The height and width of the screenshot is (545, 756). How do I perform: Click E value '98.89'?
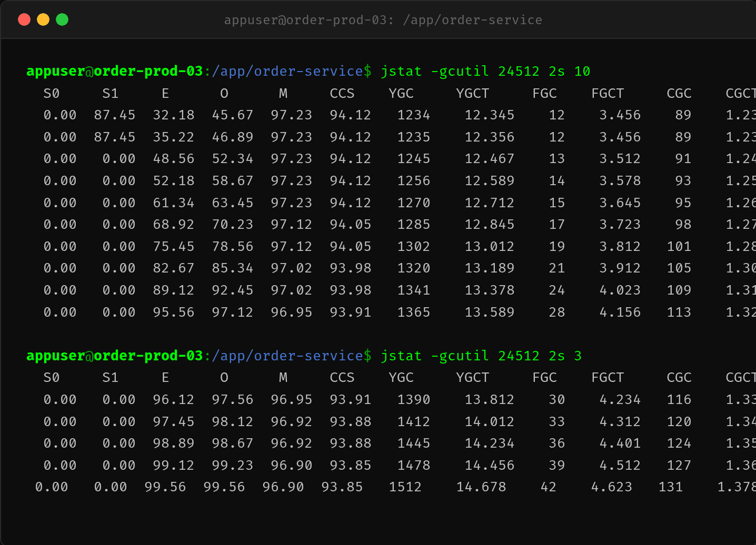[x=174, y=443]
